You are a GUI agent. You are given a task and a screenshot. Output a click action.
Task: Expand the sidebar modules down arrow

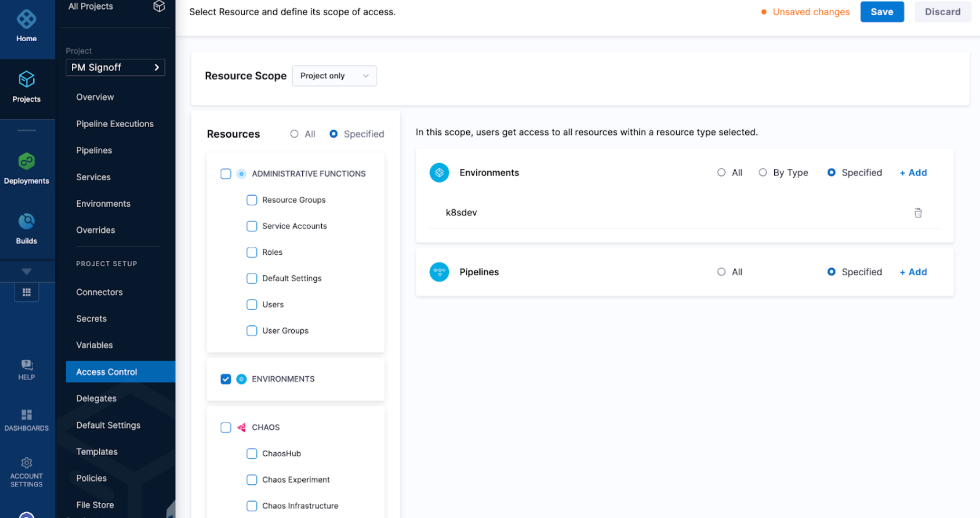(x=26, y=272)
